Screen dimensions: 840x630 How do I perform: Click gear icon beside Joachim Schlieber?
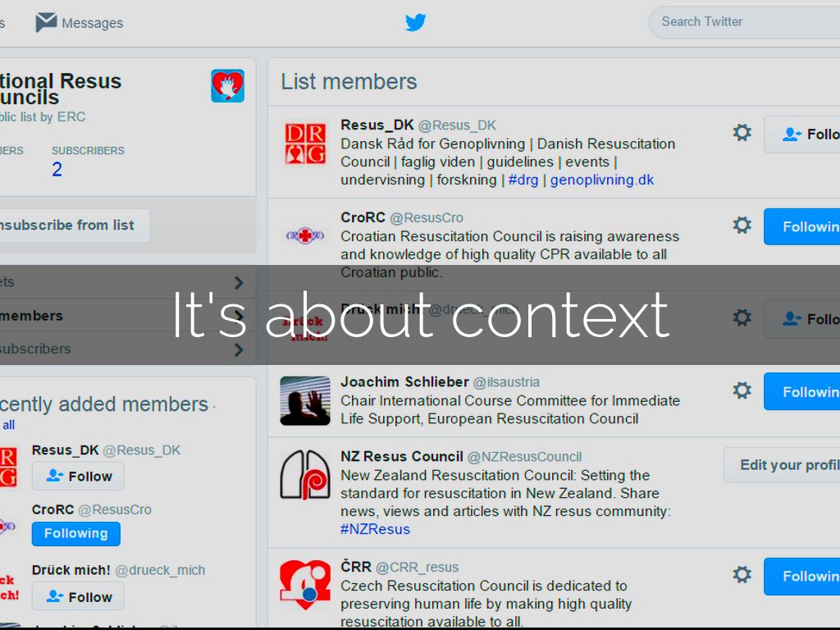742,390
